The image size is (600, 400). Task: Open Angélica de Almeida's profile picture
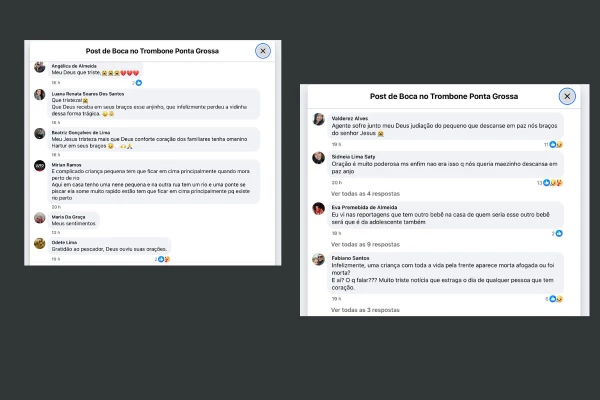coord(39,67)
